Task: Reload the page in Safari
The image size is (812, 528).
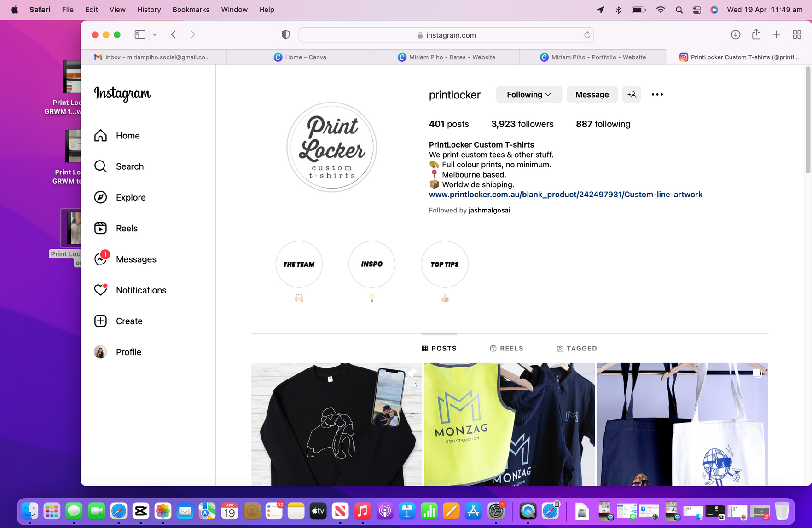Action: (x=587, y=35)
